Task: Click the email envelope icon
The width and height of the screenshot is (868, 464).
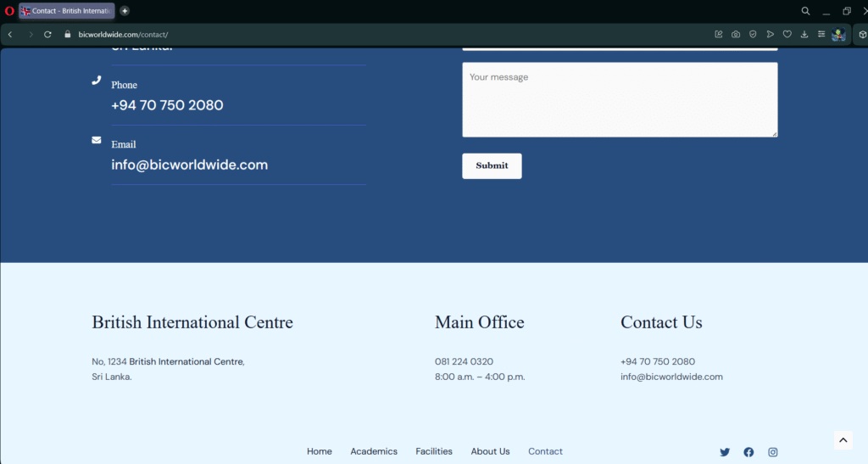Action: pos(97,140)
